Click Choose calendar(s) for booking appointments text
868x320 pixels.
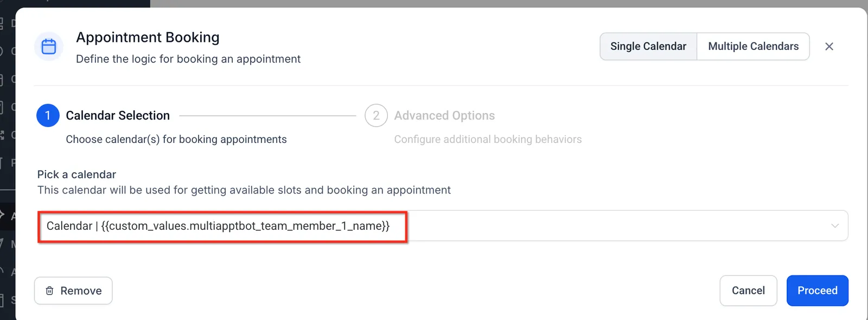(x=176, y=140)
